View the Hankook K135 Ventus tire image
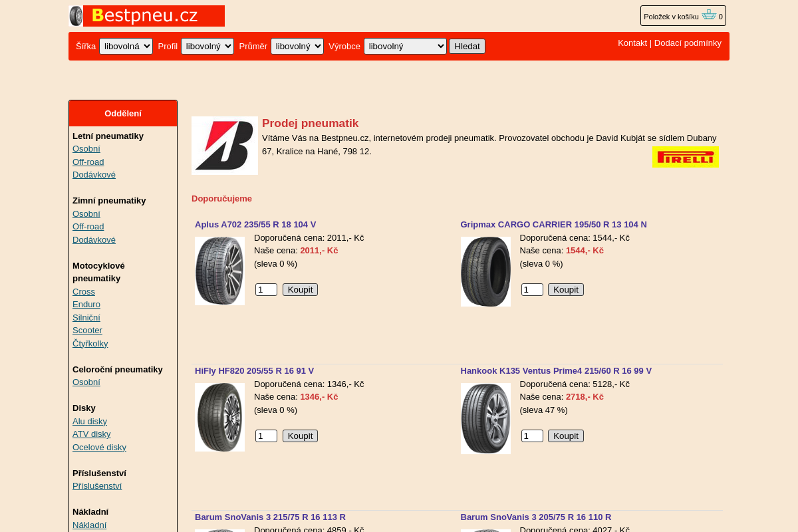Screen dimensions: 798x532 coord(485,418)
